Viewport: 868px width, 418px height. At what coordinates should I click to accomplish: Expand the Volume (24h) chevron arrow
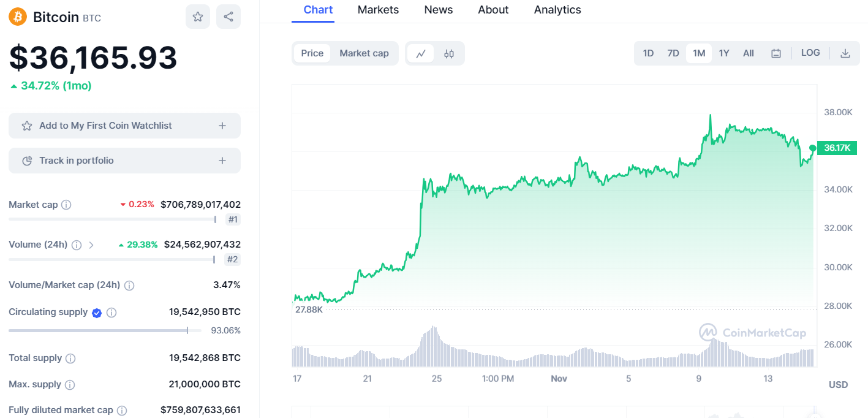pyautogui.click(x=91, y=245)
